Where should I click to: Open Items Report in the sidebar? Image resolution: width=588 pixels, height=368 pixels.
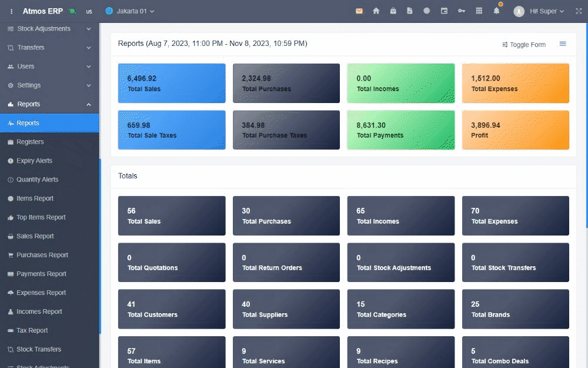49,198
